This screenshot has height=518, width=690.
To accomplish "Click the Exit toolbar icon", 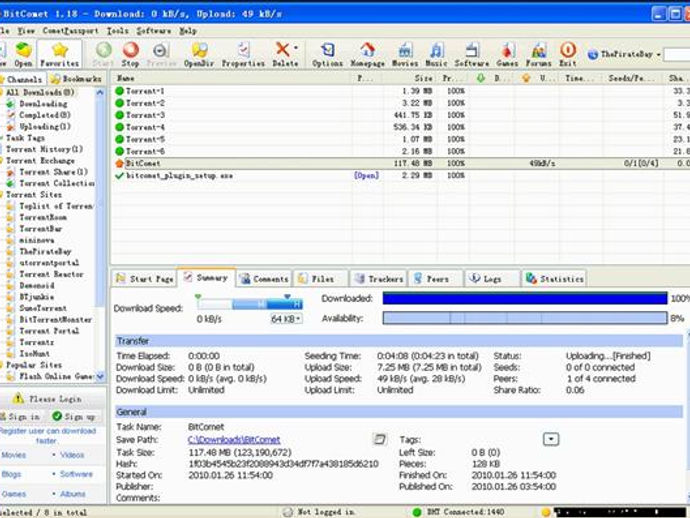I will pos(568,55).
